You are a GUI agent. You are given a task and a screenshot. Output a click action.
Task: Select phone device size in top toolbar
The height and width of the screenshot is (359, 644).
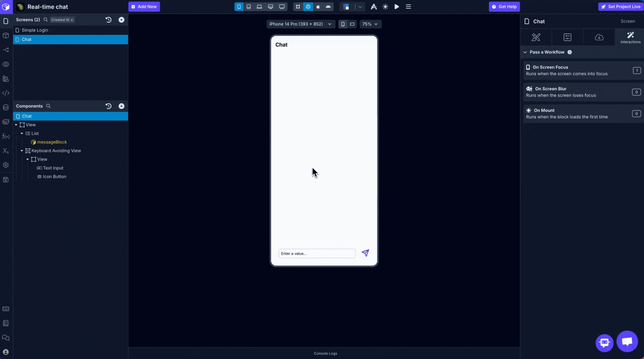239,7
